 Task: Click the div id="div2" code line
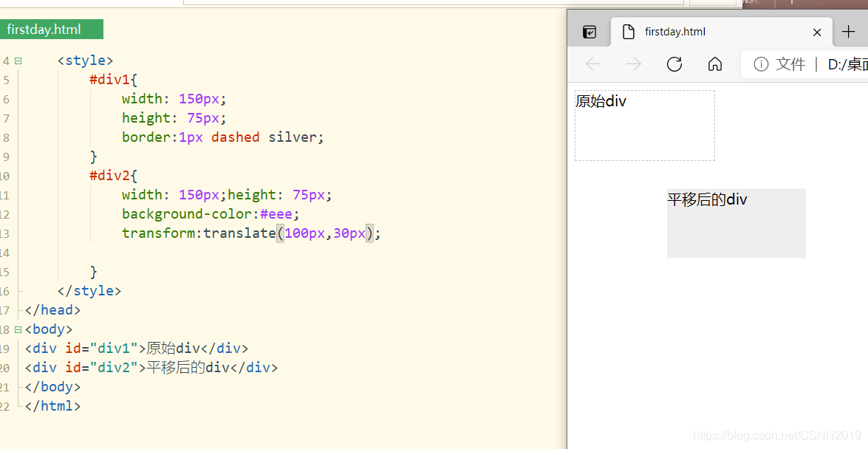(x=151, y=368)
